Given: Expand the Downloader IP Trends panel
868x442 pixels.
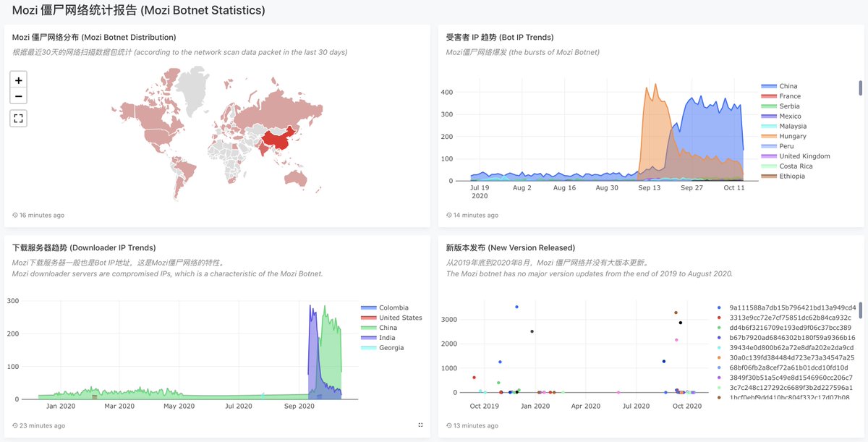Looking at the screenshot, I should (x=421, y=425).
